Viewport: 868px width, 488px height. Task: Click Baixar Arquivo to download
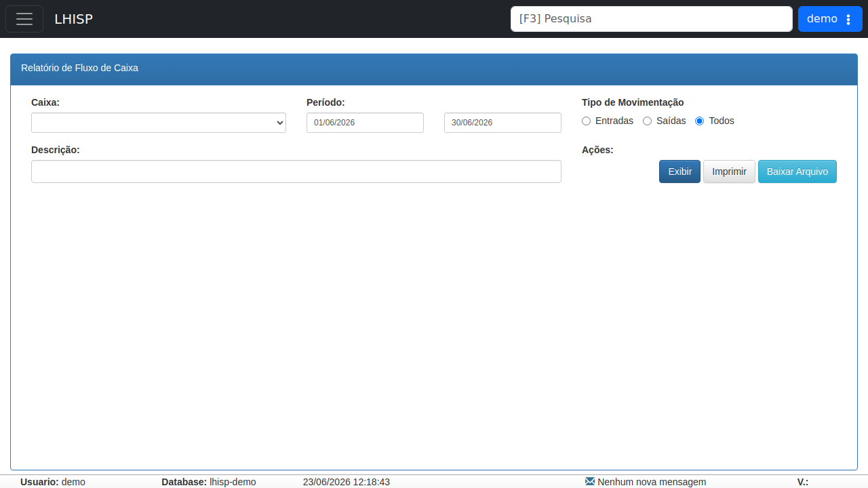[x=797, y=171]
